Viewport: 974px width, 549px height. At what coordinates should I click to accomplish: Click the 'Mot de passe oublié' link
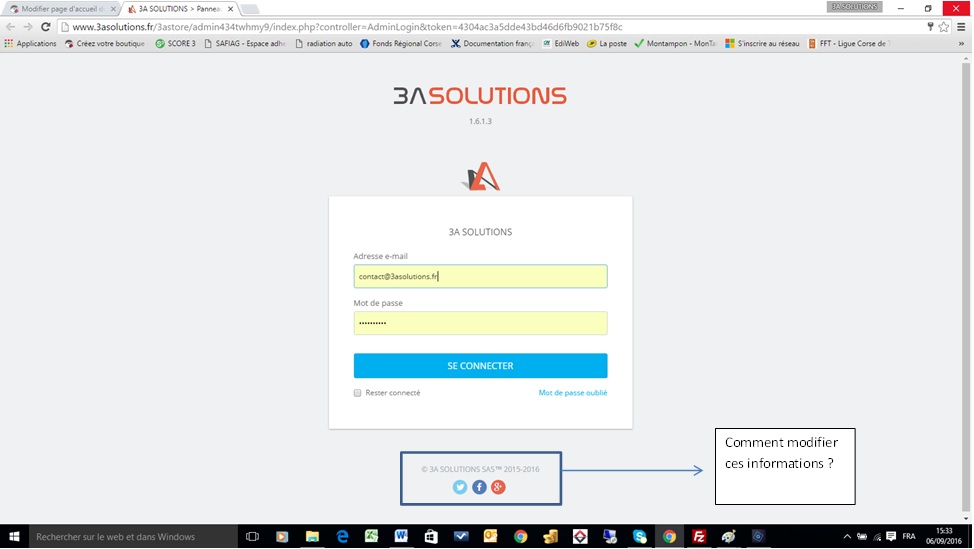(x=573, y=392)
